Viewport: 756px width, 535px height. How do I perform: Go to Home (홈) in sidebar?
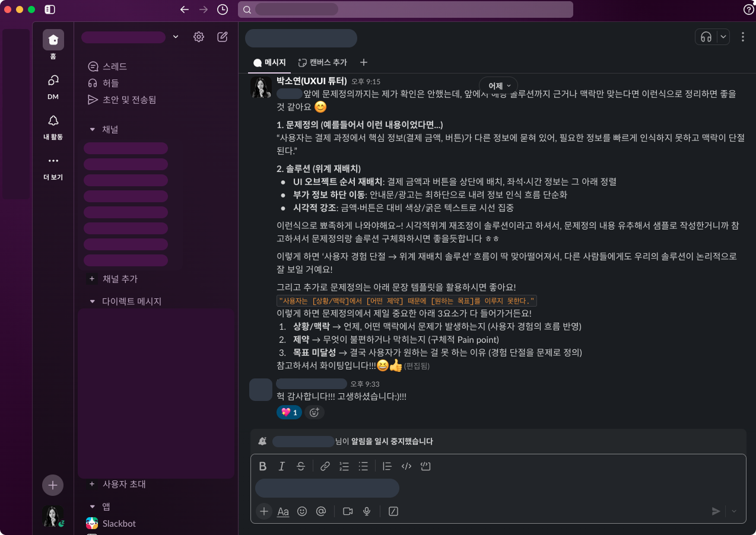tap(53, 45)
